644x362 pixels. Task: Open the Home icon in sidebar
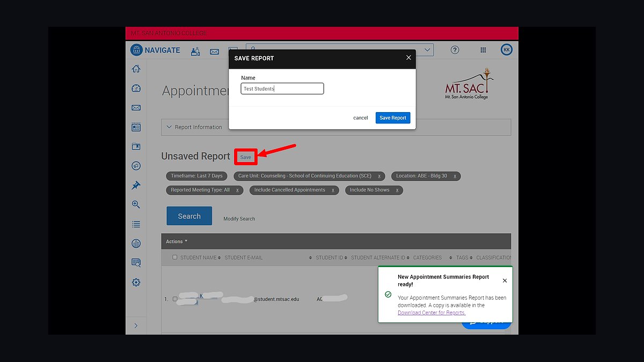(x=136, y=69)
